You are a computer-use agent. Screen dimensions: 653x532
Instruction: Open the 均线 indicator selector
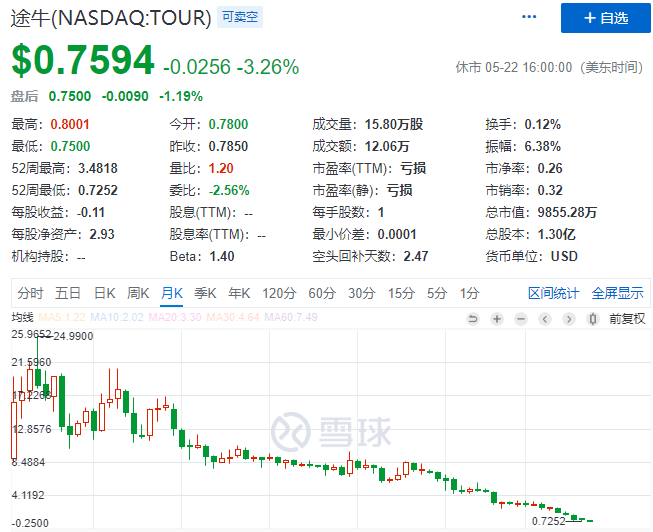point(22,318)
